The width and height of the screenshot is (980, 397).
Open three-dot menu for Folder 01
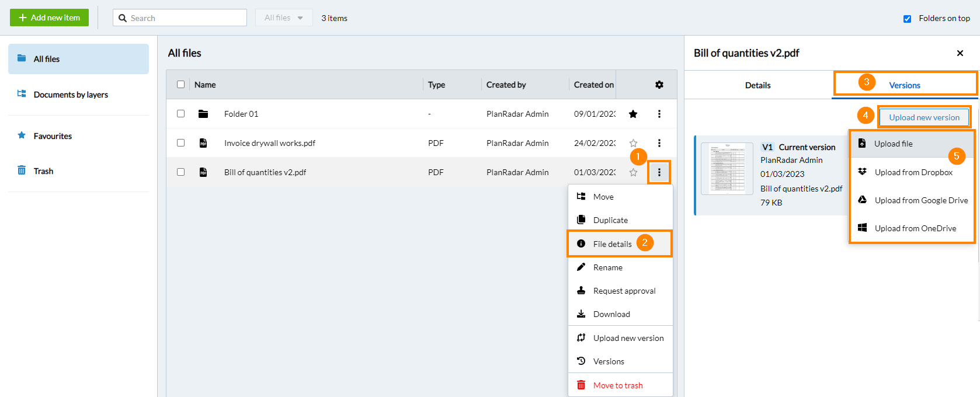(x=659, y=114)
